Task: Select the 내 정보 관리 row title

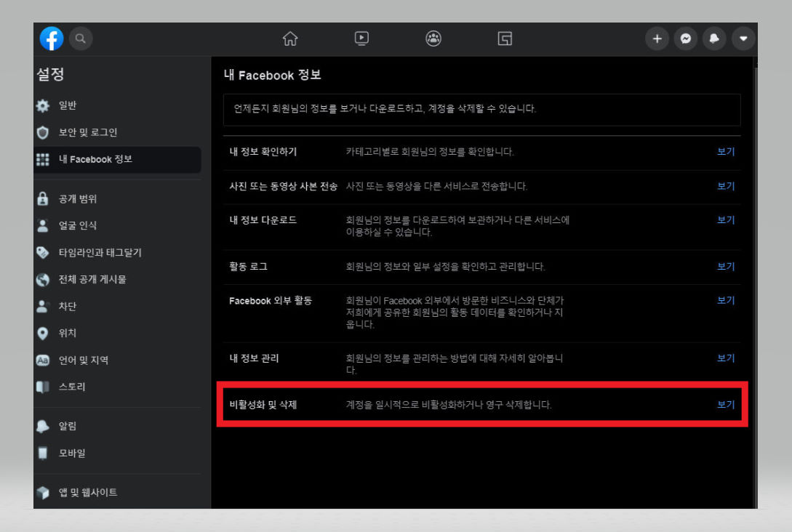Action: point(254,358)
